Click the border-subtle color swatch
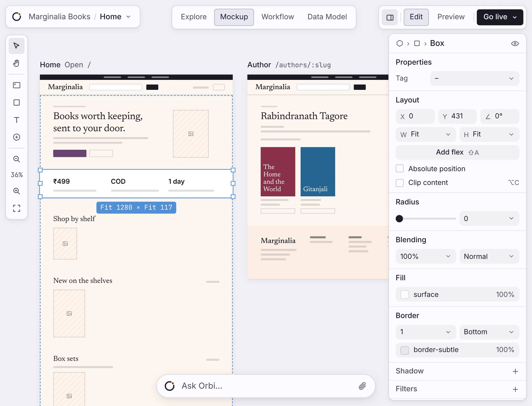This screenshot has width=532, height=406. 405,350
